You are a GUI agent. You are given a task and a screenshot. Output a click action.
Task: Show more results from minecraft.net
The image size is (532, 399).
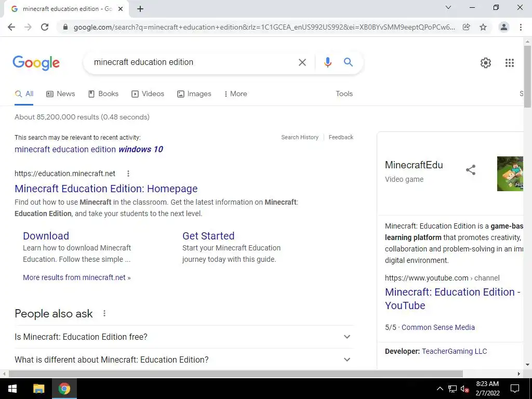77,277
